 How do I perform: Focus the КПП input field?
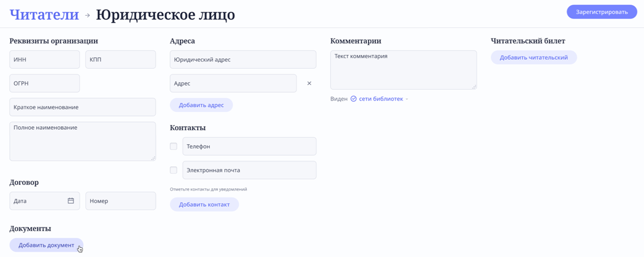[x=121, y=60]
